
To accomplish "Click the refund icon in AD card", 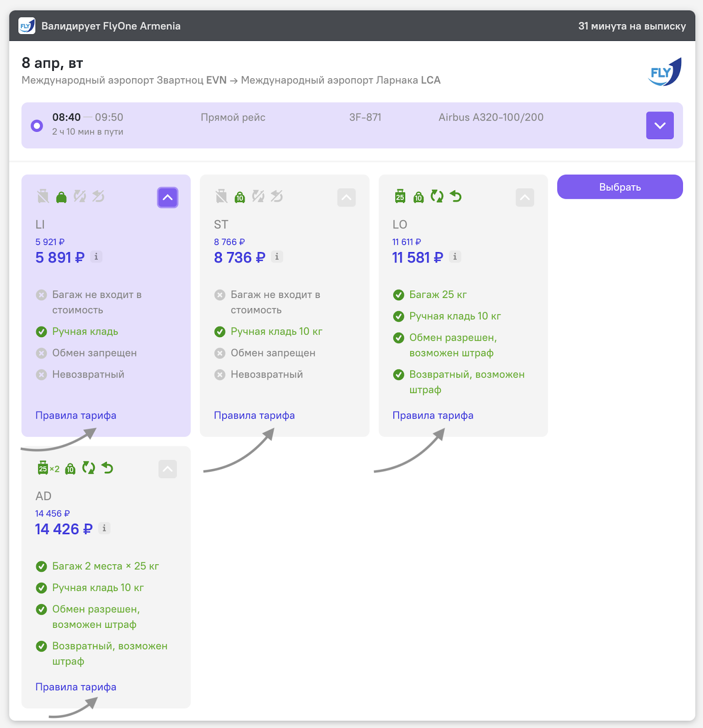I will click(107, 468).
